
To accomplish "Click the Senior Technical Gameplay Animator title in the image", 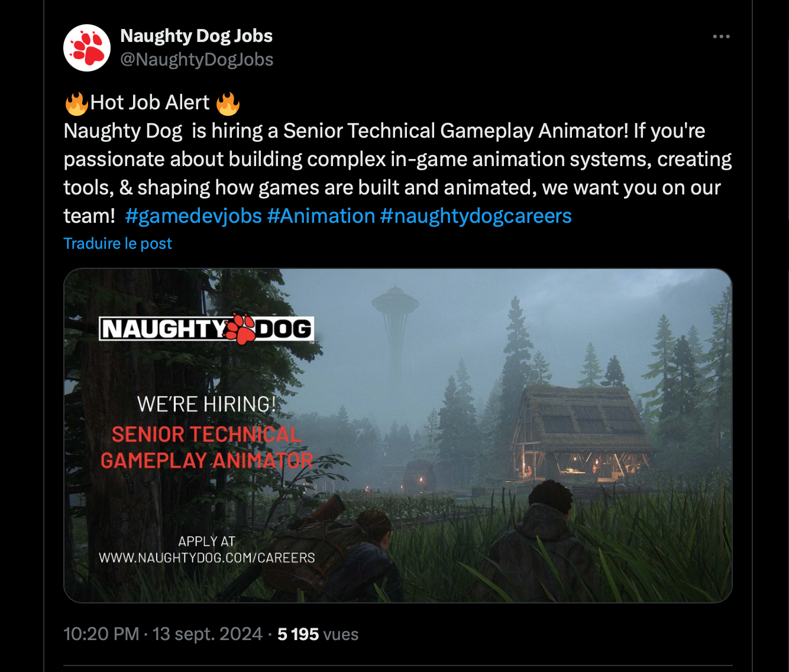I will (x=206, y=447).
